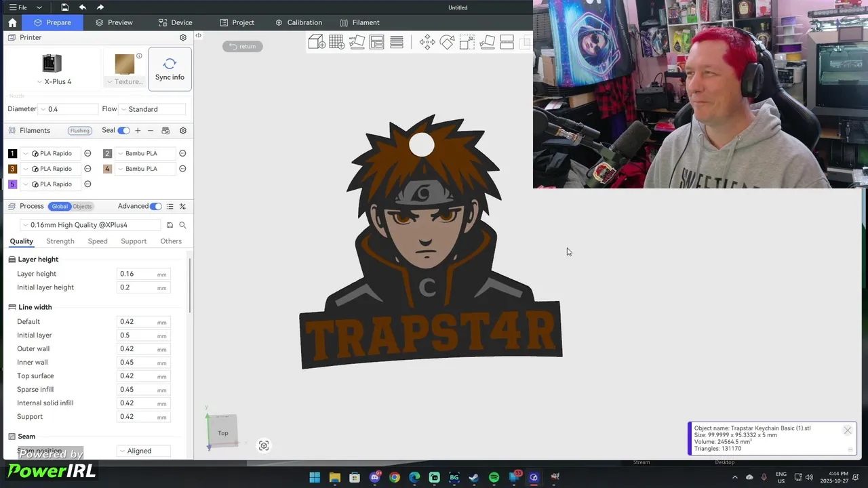The height and width of the screenshot is (488, 868).
Task: Select the Scale tool
Action: pyautogui.click(x=467, y=42)
